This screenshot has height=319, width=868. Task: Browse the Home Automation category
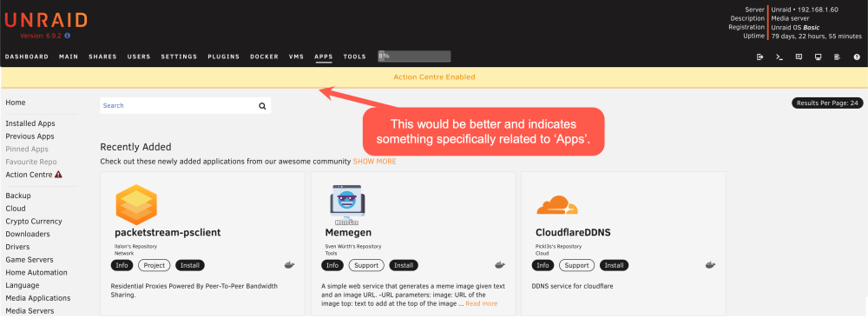(36, 272)
